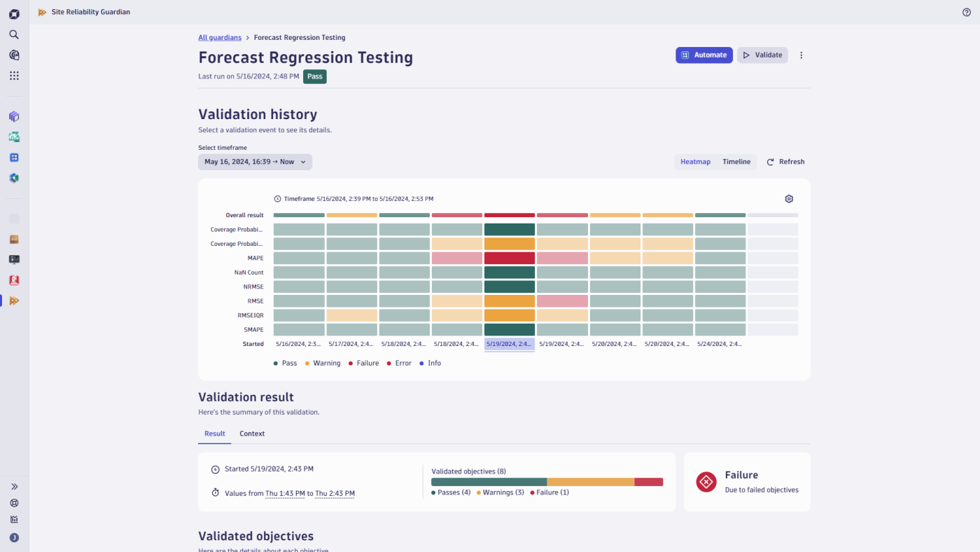980x552 pixels.
Task: Switch to Heatmap view
Action: 695,162
